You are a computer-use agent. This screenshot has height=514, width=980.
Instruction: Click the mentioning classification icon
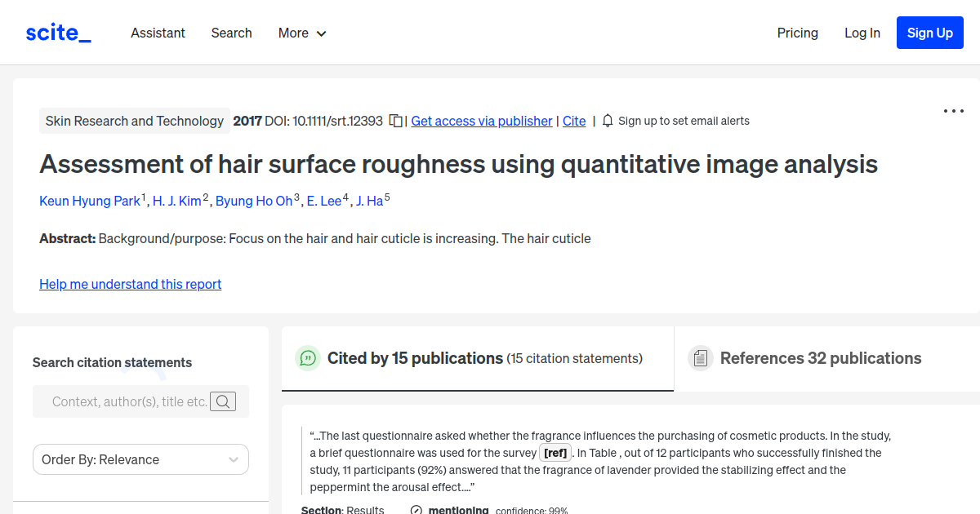[x=415, y=509]
